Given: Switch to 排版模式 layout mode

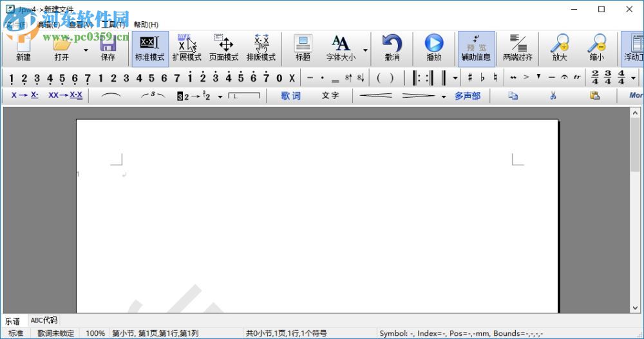Looking at the screenshot, I should [x=261, y=49].
